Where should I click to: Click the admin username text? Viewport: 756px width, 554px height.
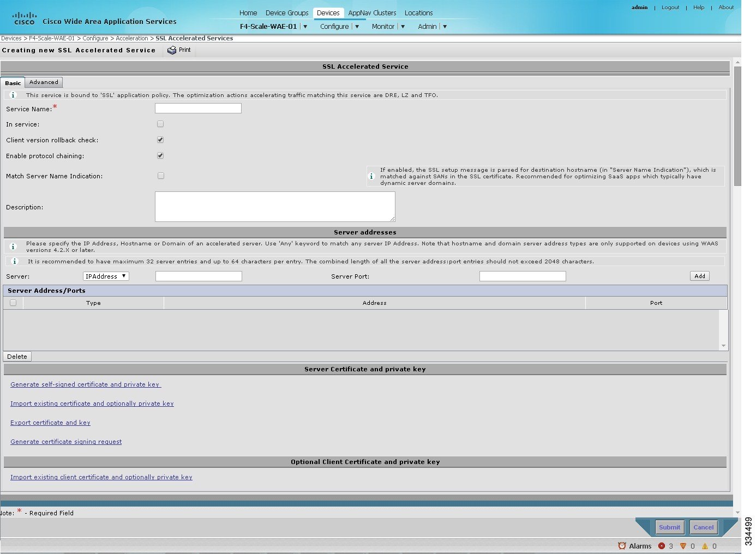pos(639,8)
